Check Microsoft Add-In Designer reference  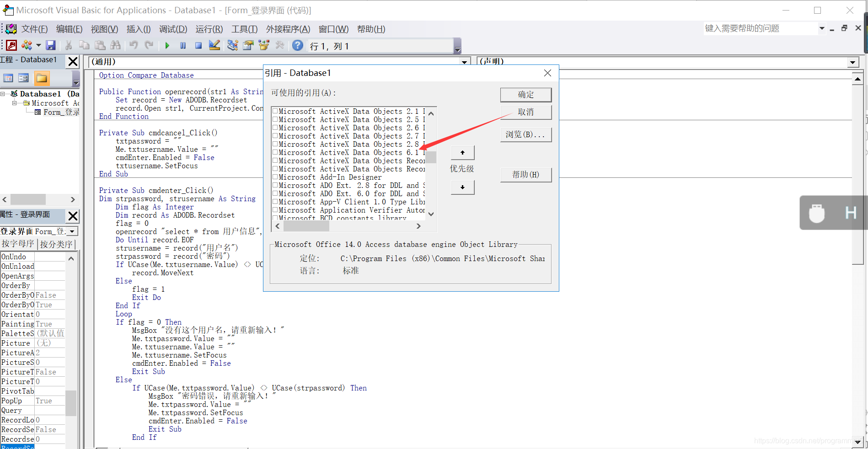pyautogui.click(x=275, y=177)
